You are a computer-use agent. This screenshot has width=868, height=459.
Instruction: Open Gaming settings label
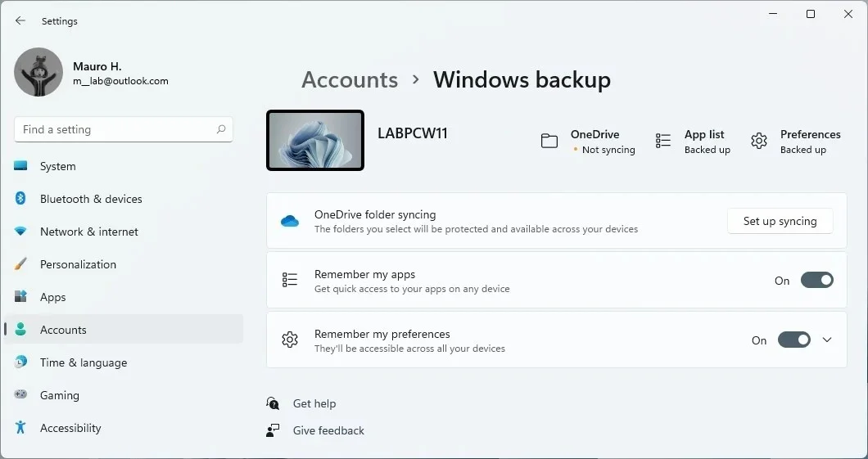(59, 395)
